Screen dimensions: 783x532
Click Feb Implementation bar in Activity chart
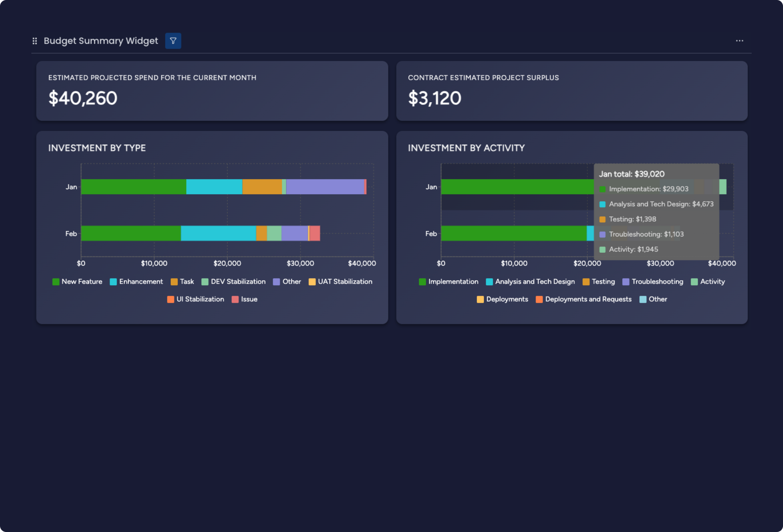[514, 233]
